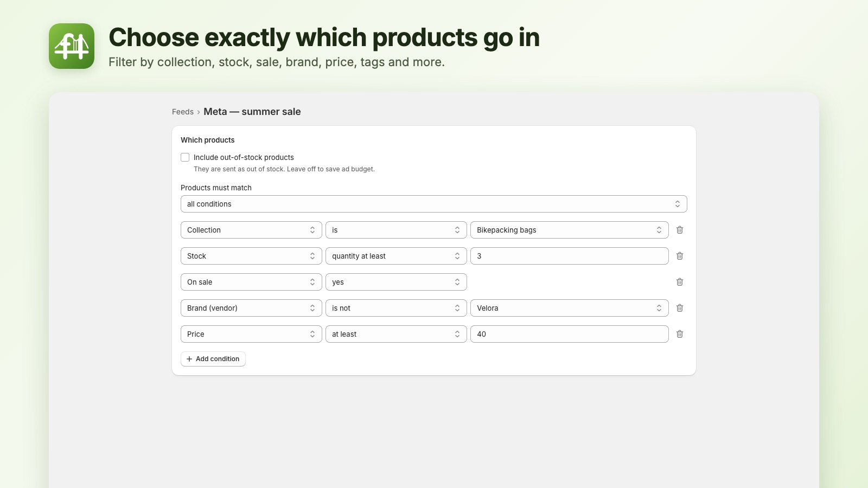Open the Collection field dropdown
Viewport: 868px width, 488px height.
click(x=251, y=230)
